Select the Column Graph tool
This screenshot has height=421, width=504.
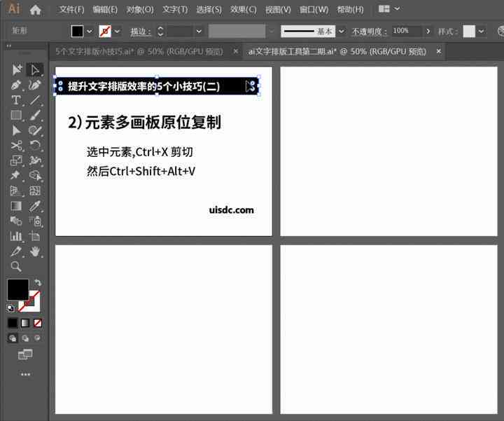(x=16, y=236)
